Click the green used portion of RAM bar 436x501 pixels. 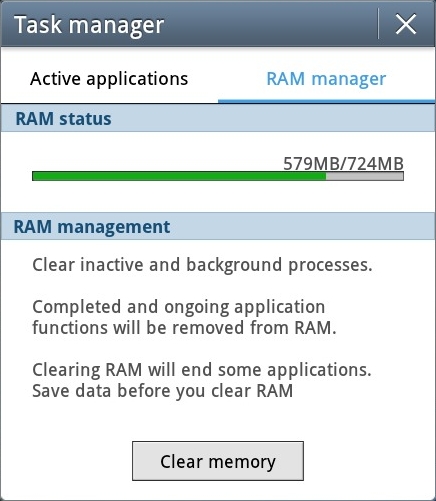point(179,176)
